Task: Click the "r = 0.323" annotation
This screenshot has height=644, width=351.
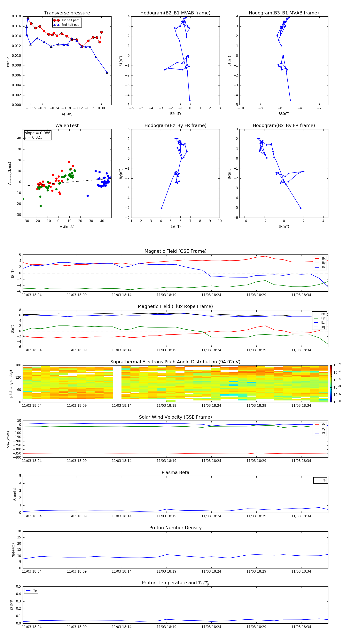Action: coord(34,137)
